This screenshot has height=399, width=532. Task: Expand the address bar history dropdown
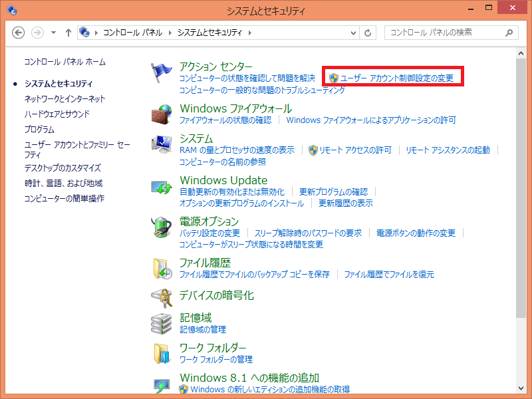(x=353, y=33)
